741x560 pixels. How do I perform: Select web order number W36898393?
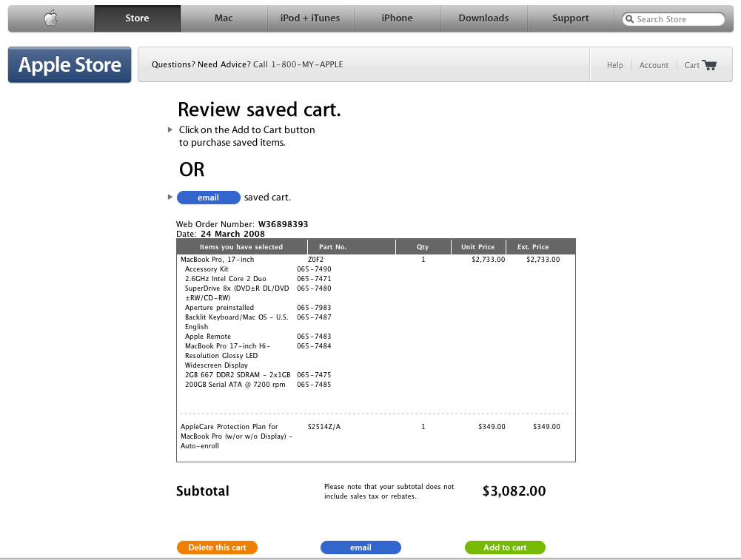[x=283, y=224]
